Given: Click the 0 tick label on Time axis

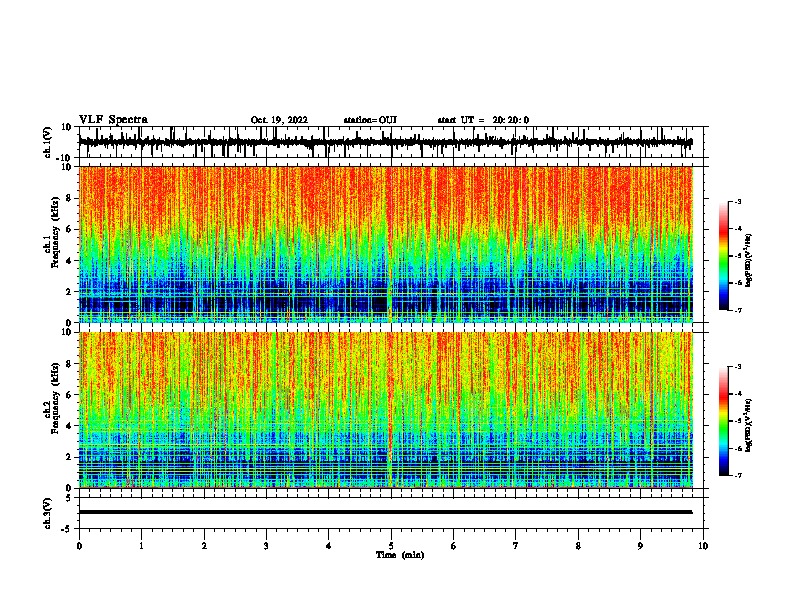Looking at the screenshot, I should pos(79,546).
